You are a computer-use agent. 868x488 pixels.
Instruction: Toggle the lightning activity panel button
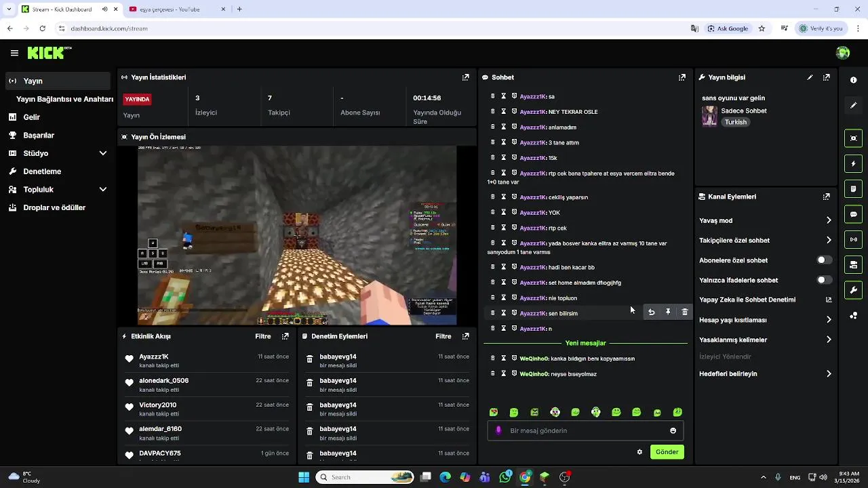(853, 163)
